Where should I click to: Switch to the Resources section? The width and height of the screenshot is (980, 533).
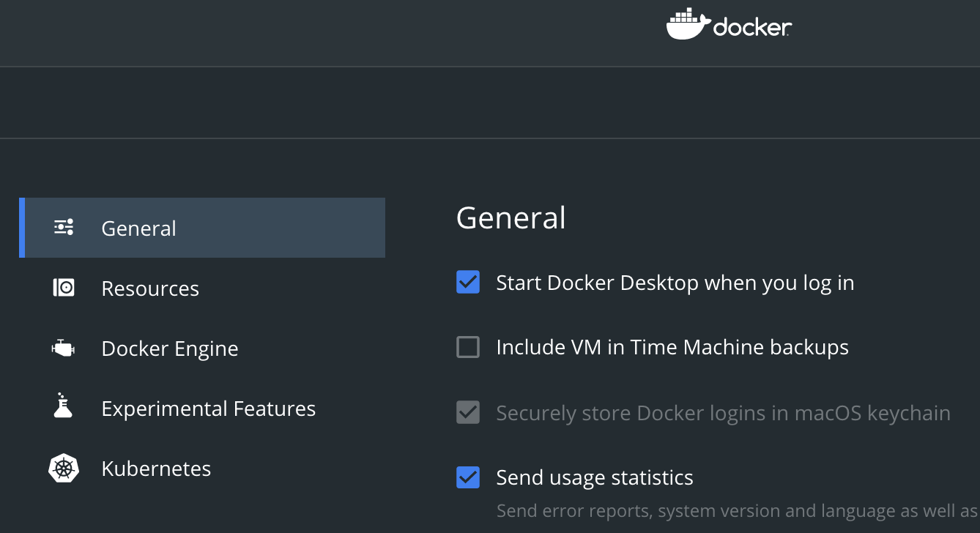point(202,288)
